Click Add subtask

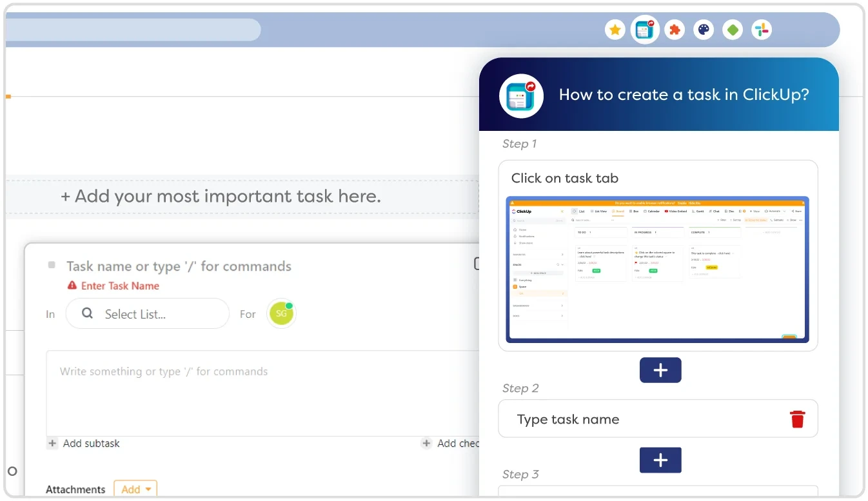pyautogui.click(x=91, y=444)
